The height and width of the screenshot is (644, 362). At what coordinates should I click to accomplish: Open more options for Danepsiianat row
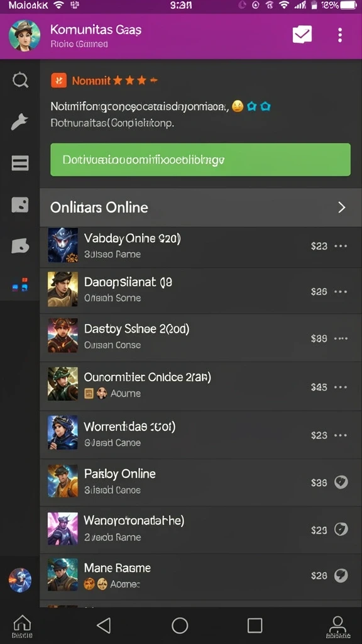[x=341, y=292]
